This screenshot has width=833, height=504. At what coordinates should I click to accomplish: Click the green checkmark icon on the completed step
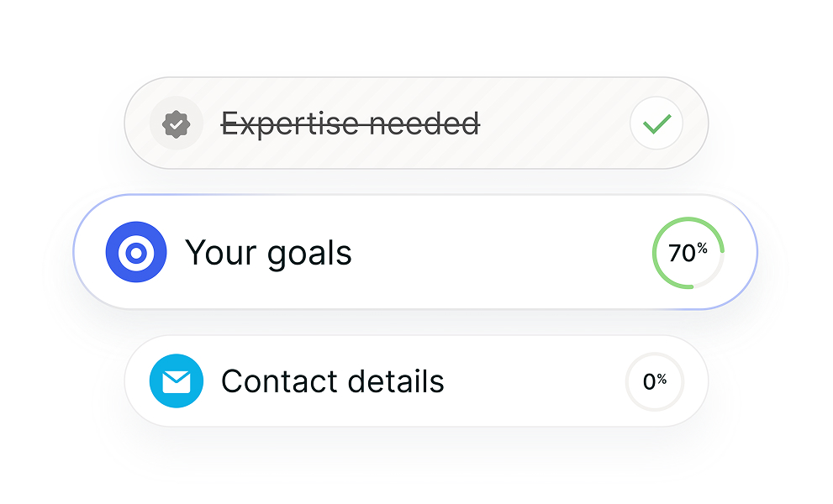(656, 124)
